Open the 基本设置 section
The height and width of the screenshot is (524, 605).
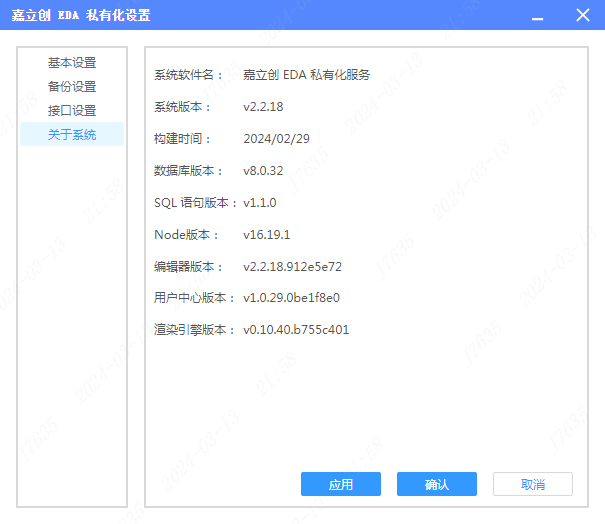pos(72,63)
